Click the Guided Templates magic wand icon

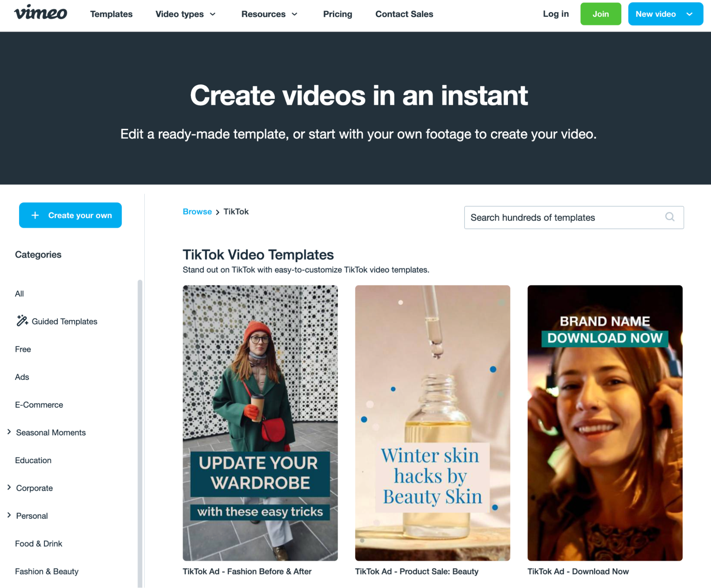[22, 321]
